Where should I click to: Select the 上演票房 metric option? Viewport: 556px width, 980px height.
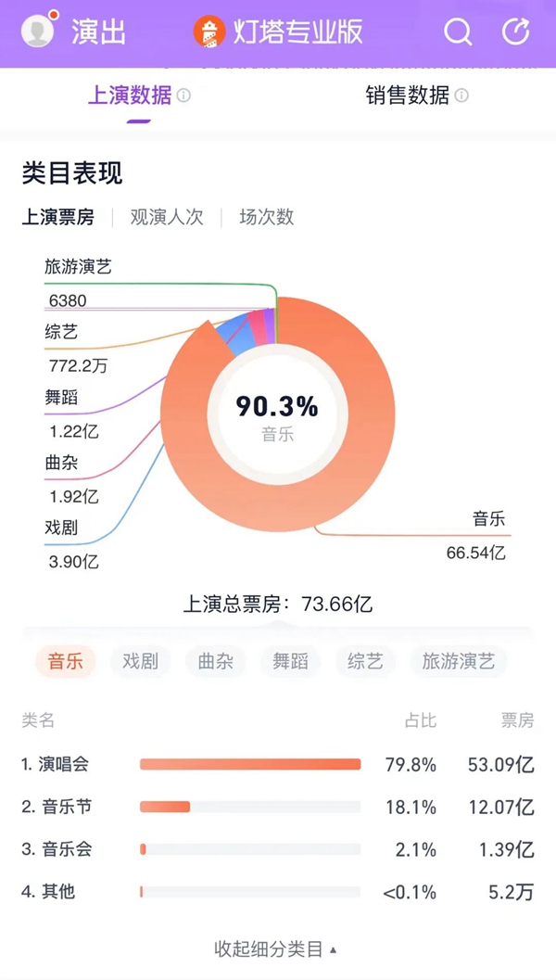point(57,217)
